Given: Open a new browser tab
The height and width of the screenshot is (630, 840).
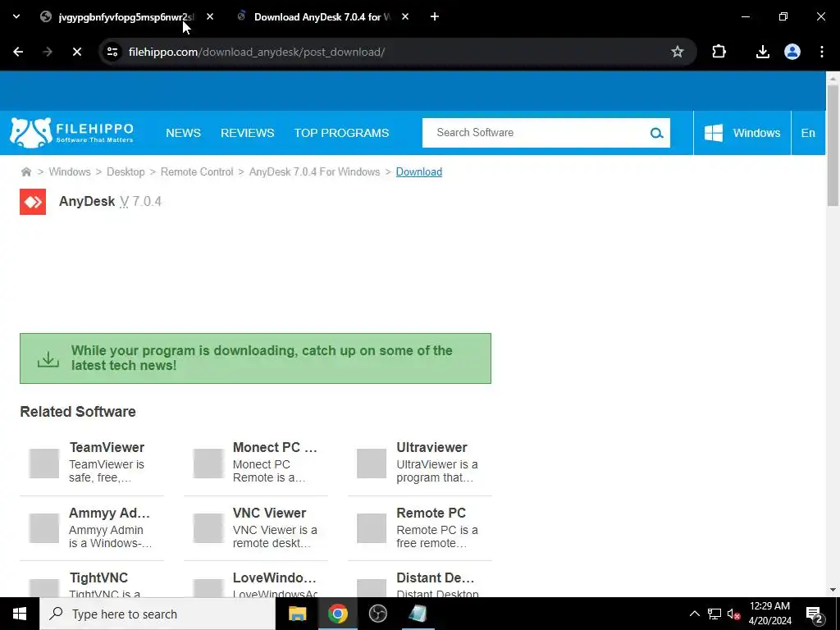Looking at the screenshot, I should (x=435, y=17).
